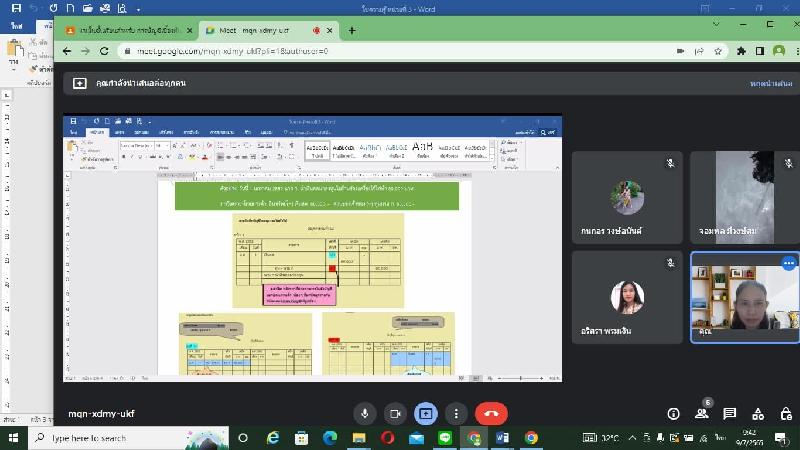Leave the call with the red hang-up button

tap(491, 413)
